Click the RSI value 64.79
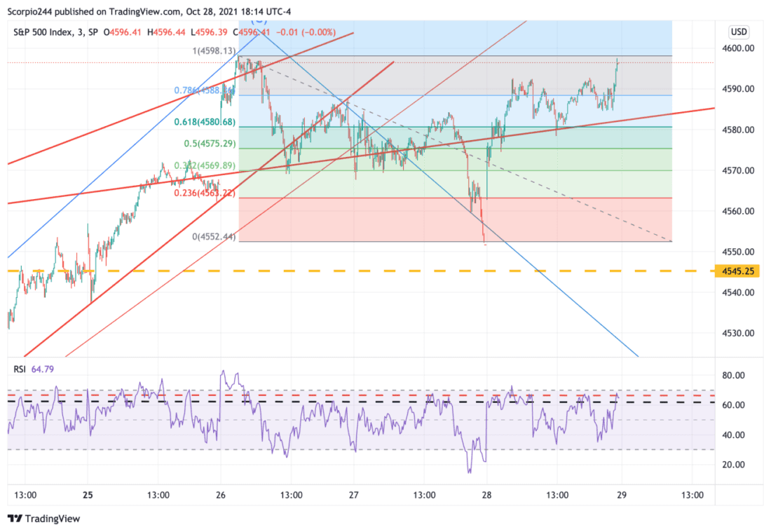The image size is (771, 532). 42,369
